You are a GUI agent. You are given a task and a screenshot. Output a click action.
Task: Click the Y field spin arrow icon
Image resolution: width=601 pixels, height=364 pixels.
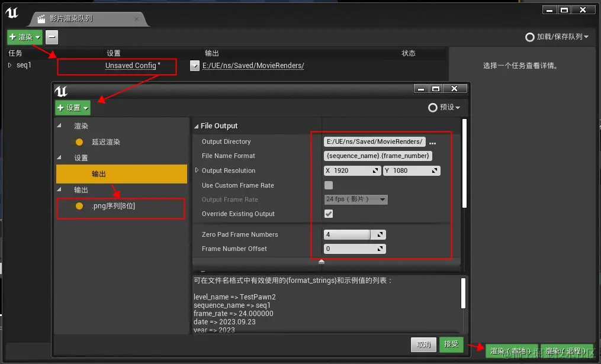435,170
